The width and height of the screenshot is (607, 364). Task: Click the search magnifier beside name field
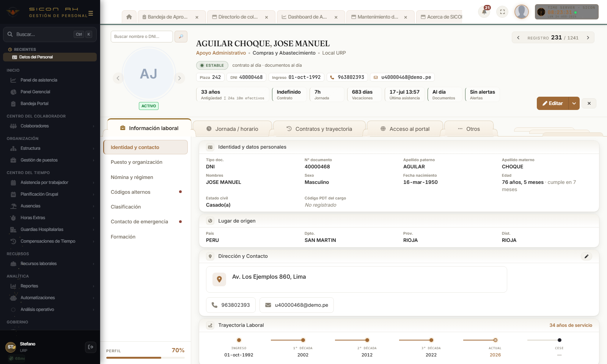point(181,36)
